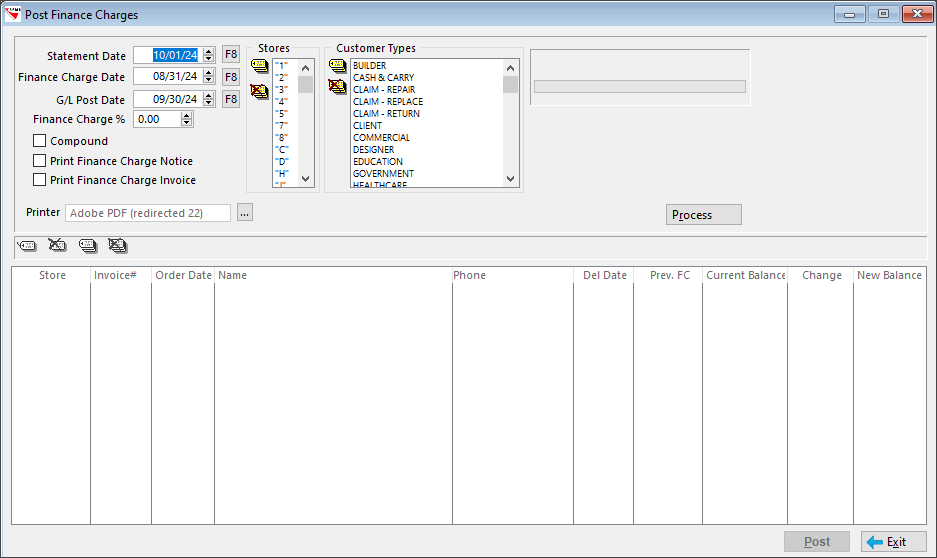937x558 pixels.
Task: Click the tag-all icon beside the Stores list
Action: (x=259, y=66)
